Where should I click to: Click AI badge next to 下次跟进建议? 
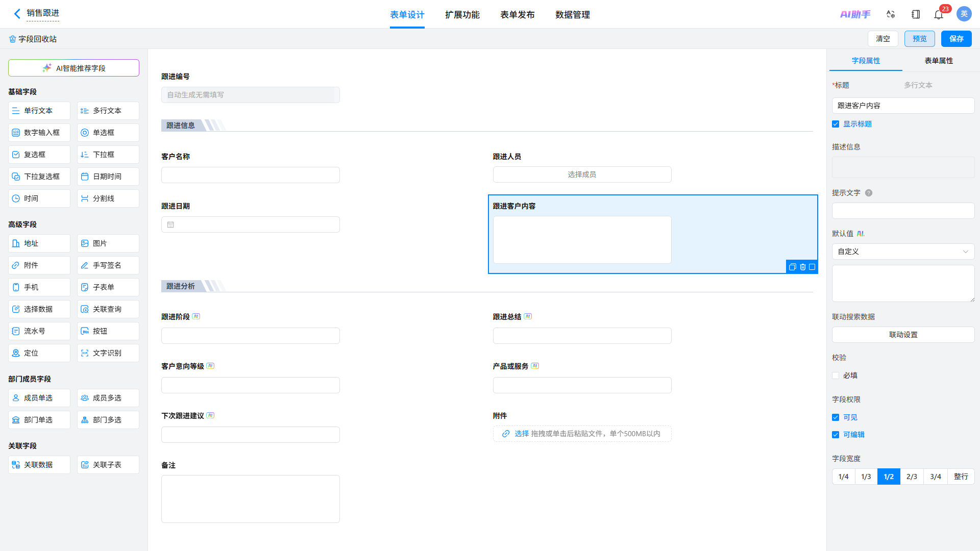coord(211,415)
